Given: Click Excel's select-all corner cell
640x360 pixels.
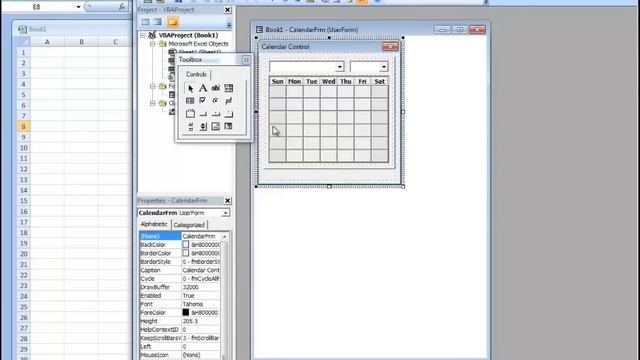Looking at the screenshot, I should (x=23, y=42).
